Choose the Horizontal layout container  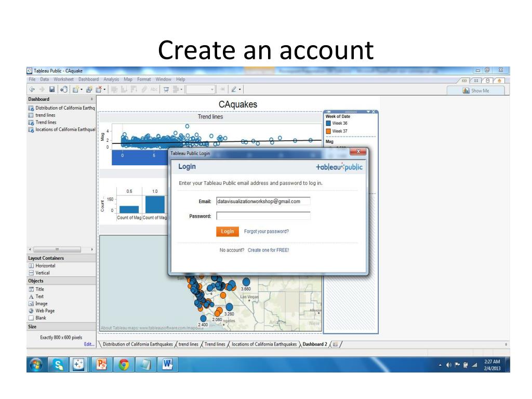(x=42, y=265)
